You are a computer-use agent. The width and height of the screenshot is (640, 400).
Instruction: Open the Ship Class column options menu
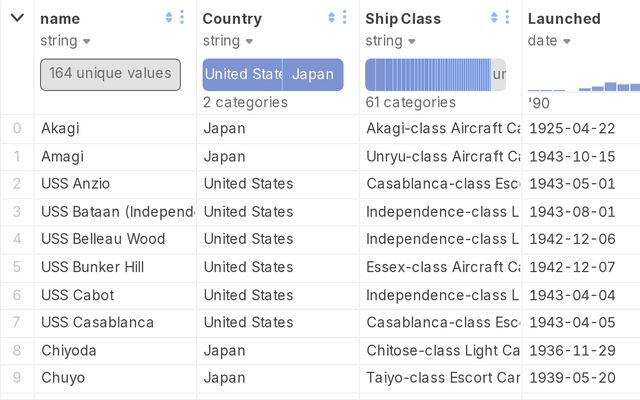[507, 18]
